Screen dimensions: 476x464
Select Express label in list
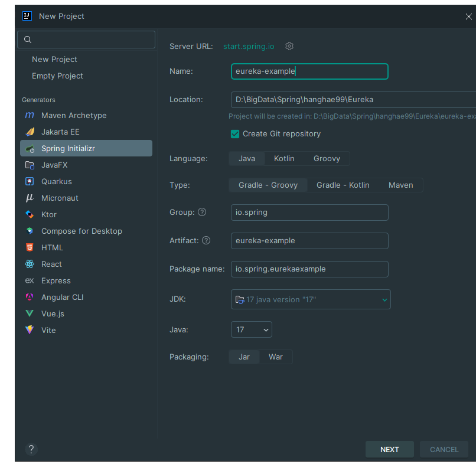click(56, 281)
